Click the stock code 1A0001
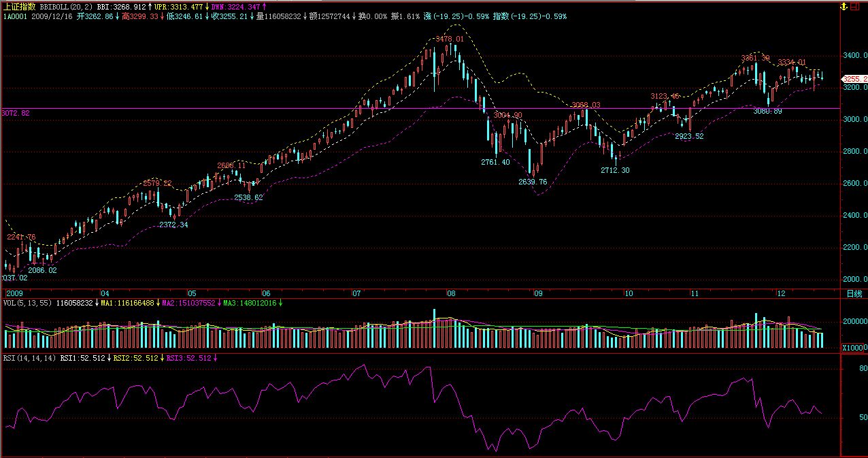868x458 pixels. click(x=15, y=16)
